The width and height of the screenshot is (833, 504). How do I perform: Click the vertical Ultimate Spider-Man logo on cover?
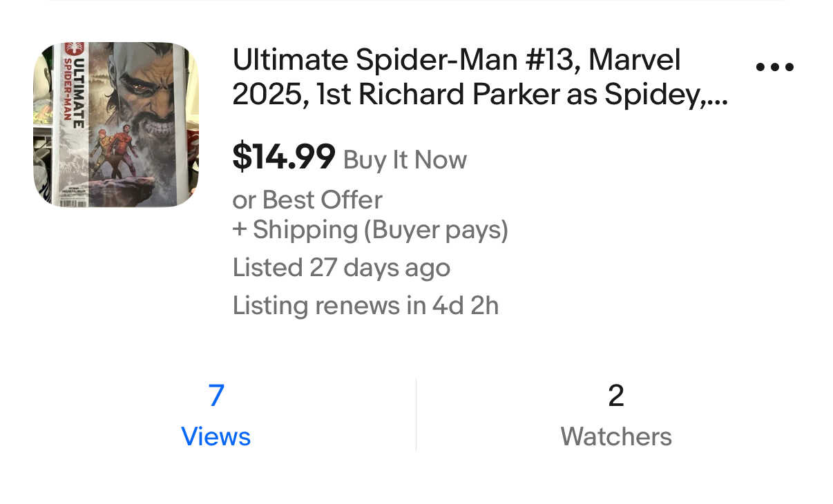75,90
